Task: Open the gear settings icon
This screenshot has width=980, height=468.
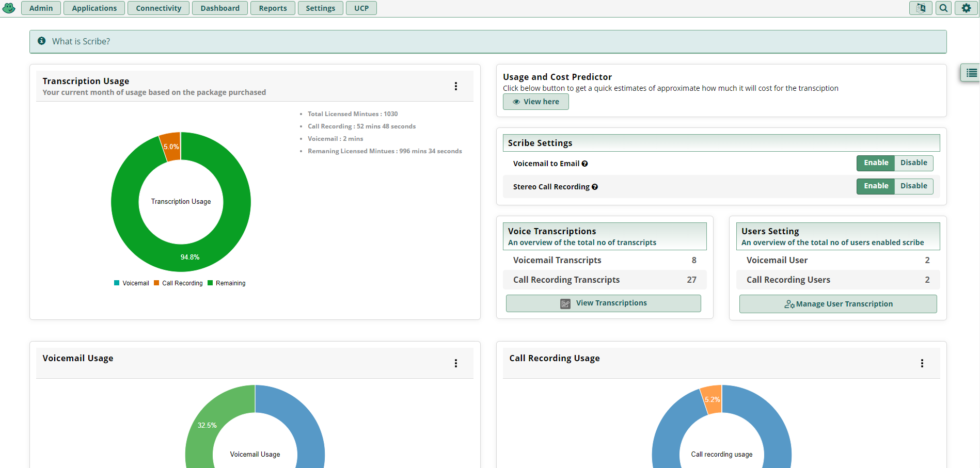Action: (966, 8)
